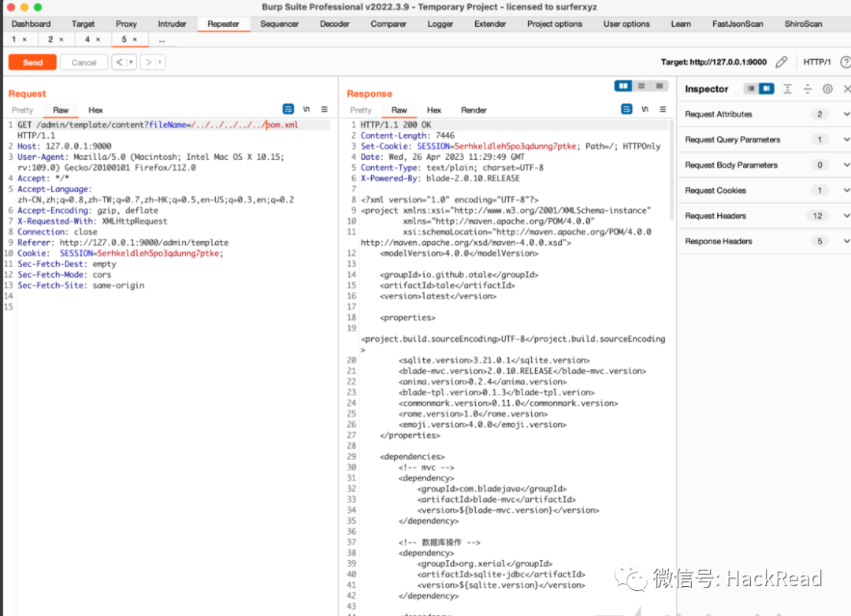Close Repeater tab 2
This screenshot has width=851, height=616.
click(x=61, y=39)
